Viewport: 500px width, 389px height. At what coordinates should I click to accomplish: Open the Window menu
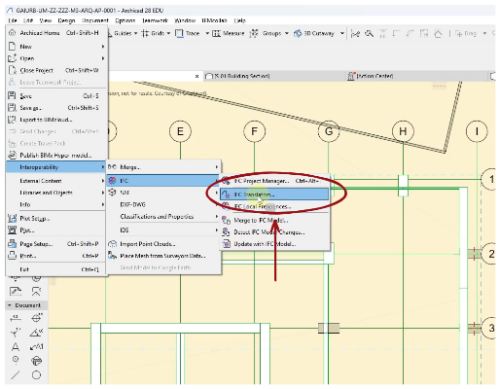pos(185,21)
